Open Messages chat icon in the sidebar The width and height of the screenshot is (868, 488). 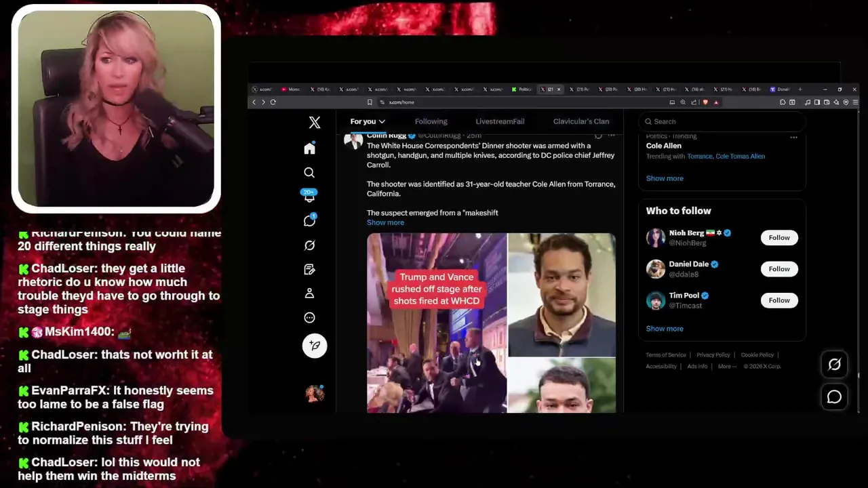click(309, 220)
